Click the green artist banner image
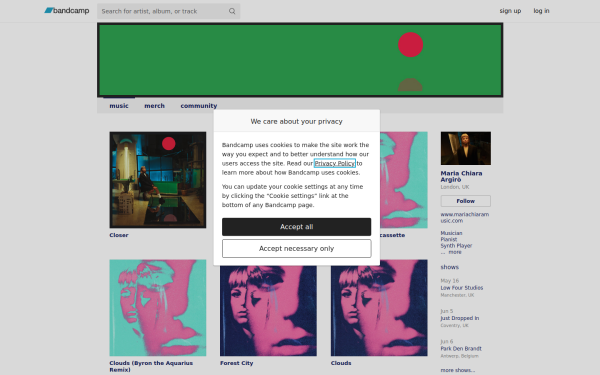Image resolution: width=600 pixels, height=375 pixels. tap(300, 60)
